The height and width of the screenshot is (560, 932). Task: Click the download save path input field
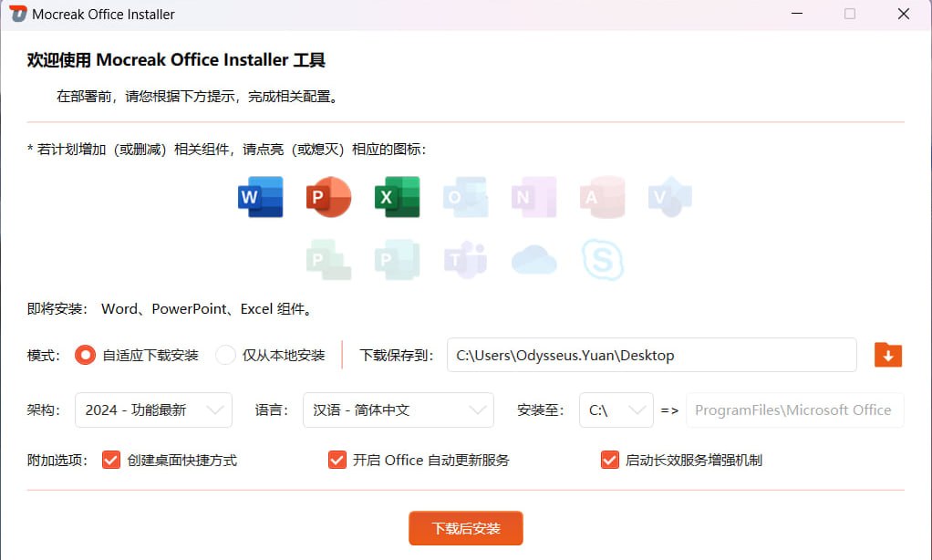click(x=651, y=355)
